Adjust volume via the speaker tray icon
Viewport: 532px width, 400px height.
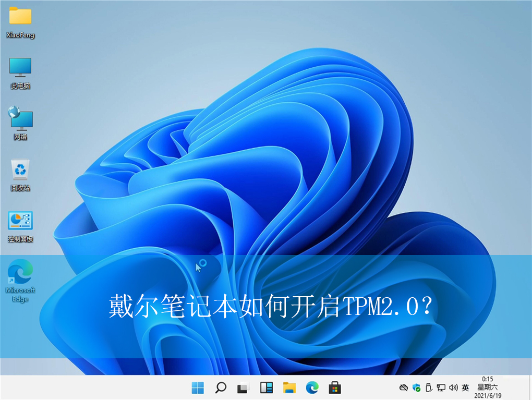pyautogui.click(x=453, y=387)
